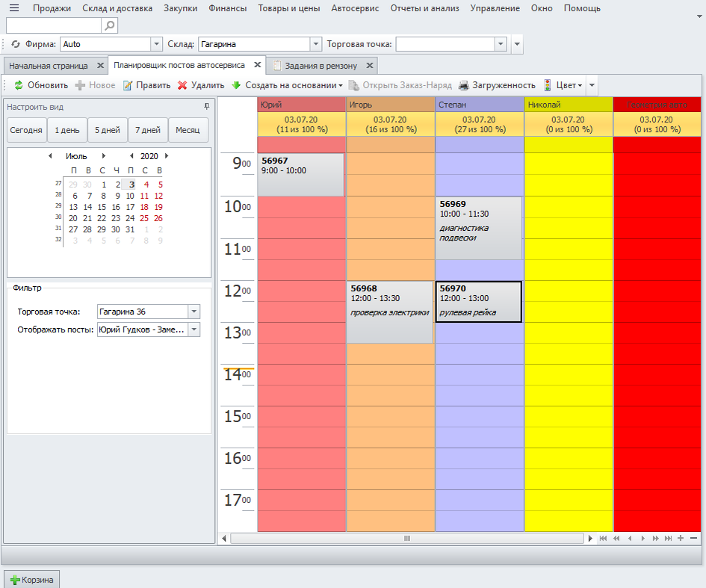Open Создать на основании menu

click(288, 85)
